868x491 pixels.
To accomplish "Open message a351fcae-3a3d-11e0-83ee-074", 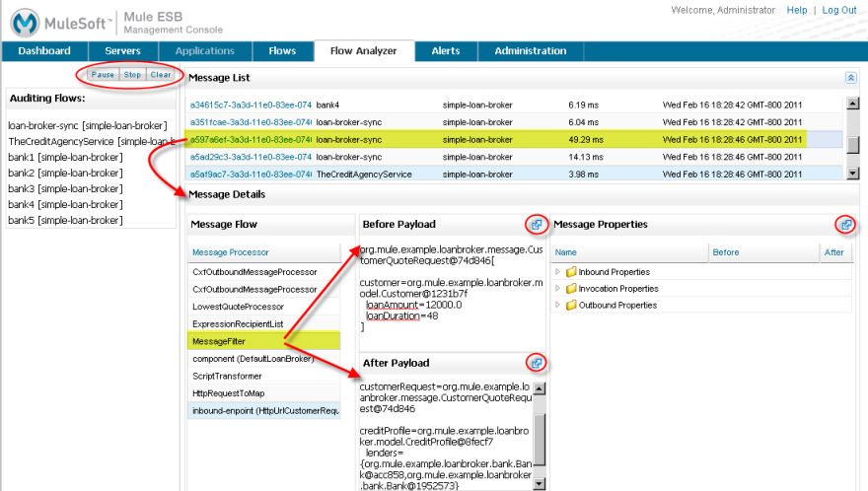I will point(251,122).
